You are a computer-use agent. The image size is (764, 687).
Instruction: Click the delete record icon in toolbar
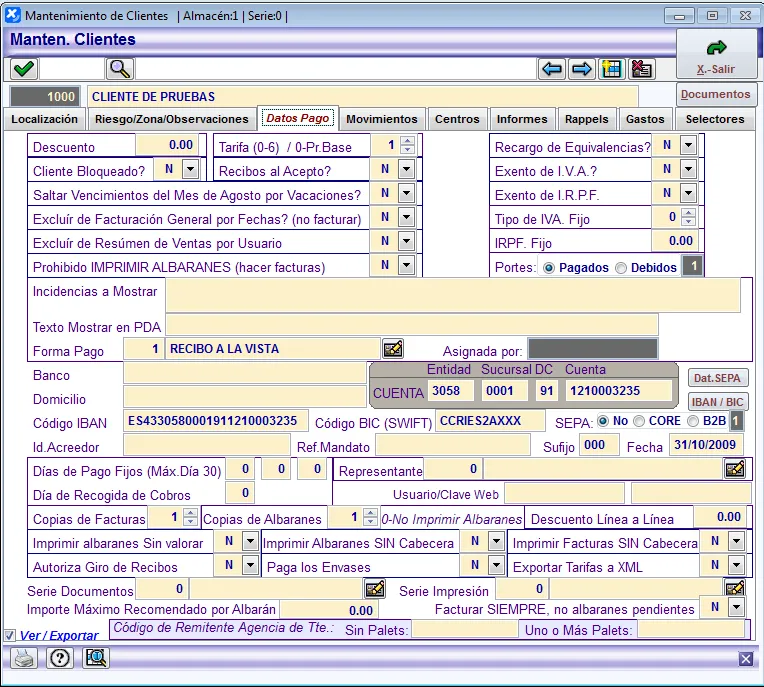pos(641,69)
